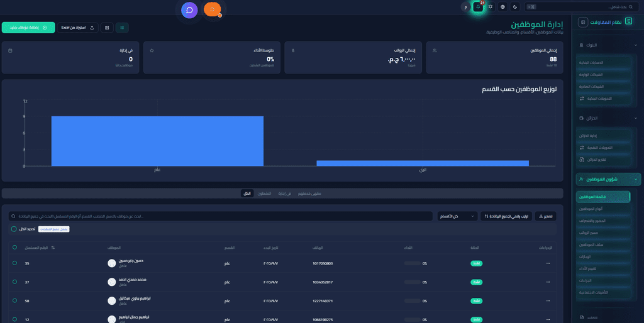Click the magnifier icon in global search

pyautogui.click(x=631, y=7)
